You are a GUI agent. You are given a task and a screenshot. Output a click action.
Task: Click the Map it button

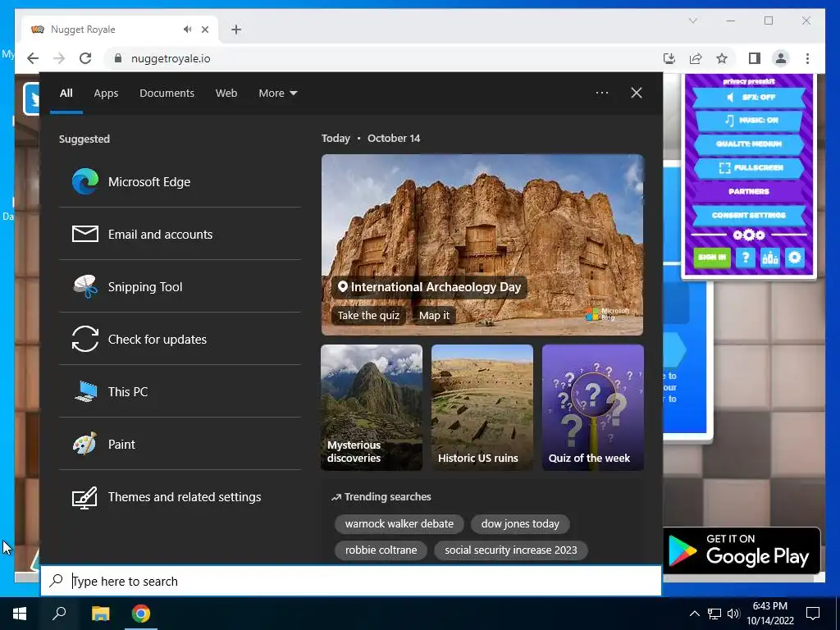point(434,316)
